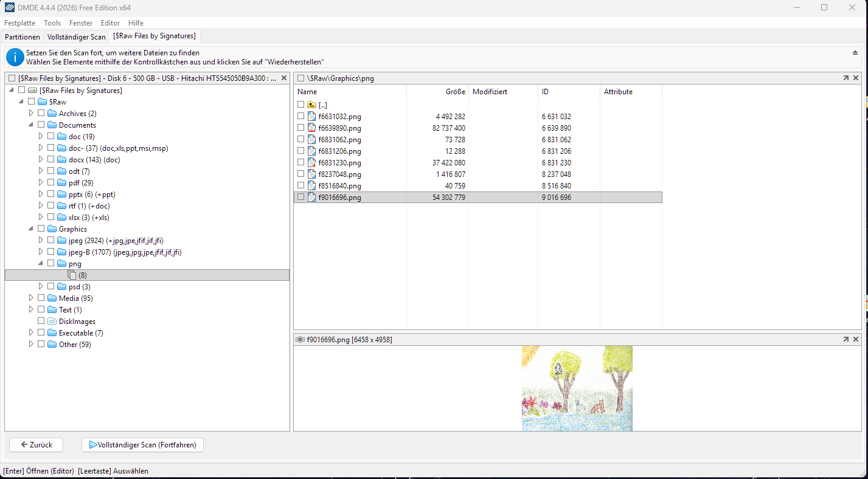The image size is (868, 479).
Task: Check the Media (95) checkbox
Action: (x=41, y=298)
